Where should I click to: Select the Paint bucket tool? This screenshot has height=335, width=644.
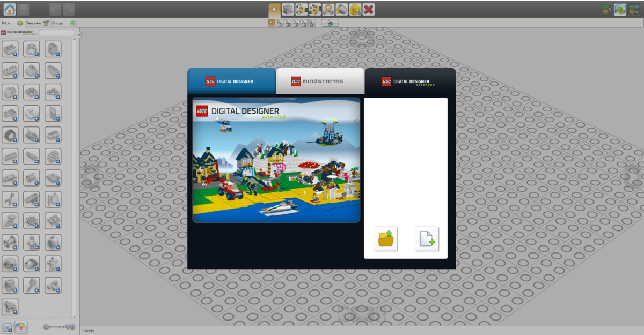coord(342,9)
